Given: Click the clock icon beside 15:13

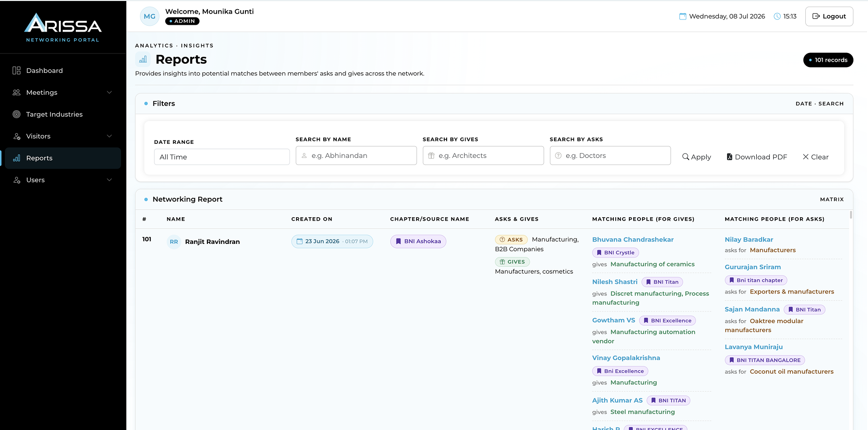Looking at the screenshot, I should [x=777, y=16].
